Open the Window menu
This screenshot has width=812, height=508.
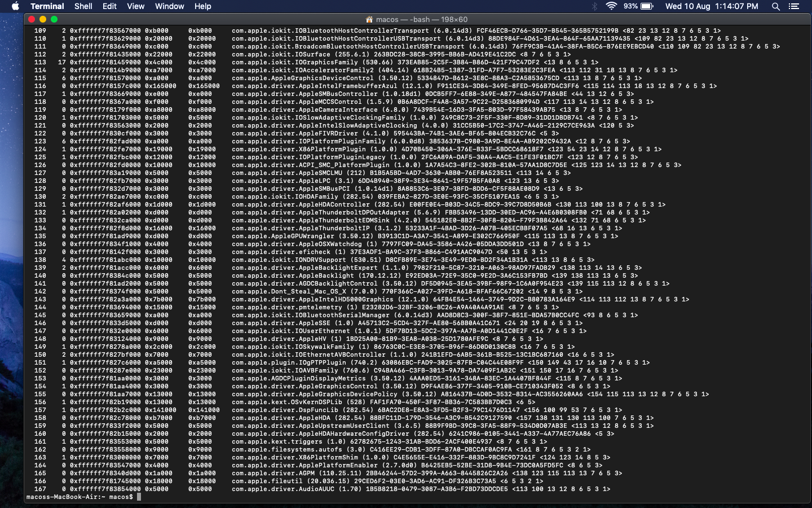tap(169, 6)
